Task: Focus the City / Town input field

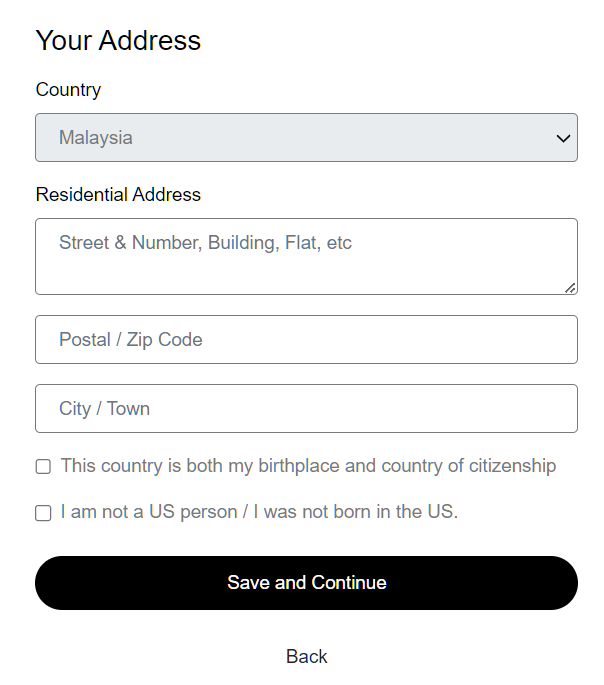Action: click(306, 409)
